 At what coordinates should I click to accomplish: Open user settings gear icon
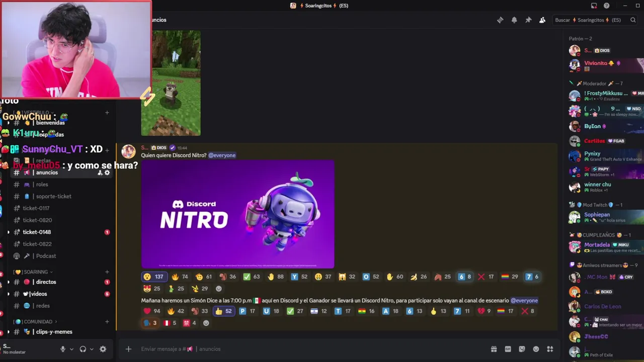pyautogui.click(x=103, y=349)
